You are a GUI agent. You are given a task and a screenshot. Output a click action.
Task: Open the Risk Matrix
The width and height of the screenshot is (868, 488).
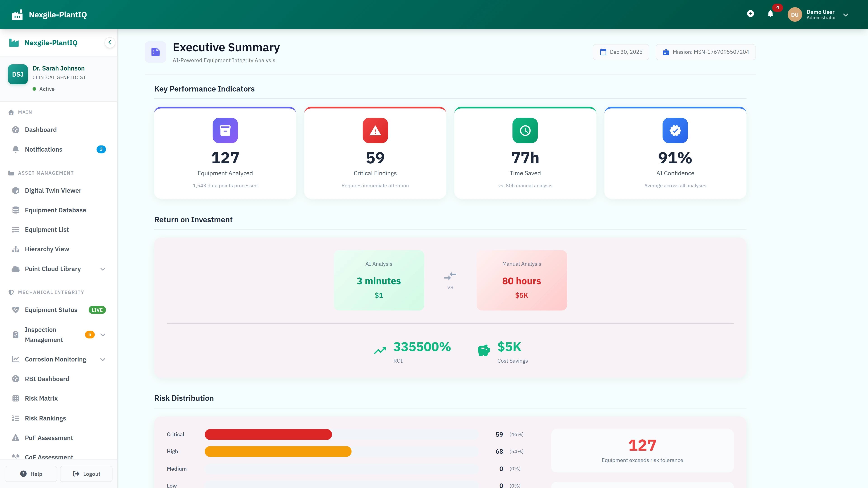(x=41, y=398)
